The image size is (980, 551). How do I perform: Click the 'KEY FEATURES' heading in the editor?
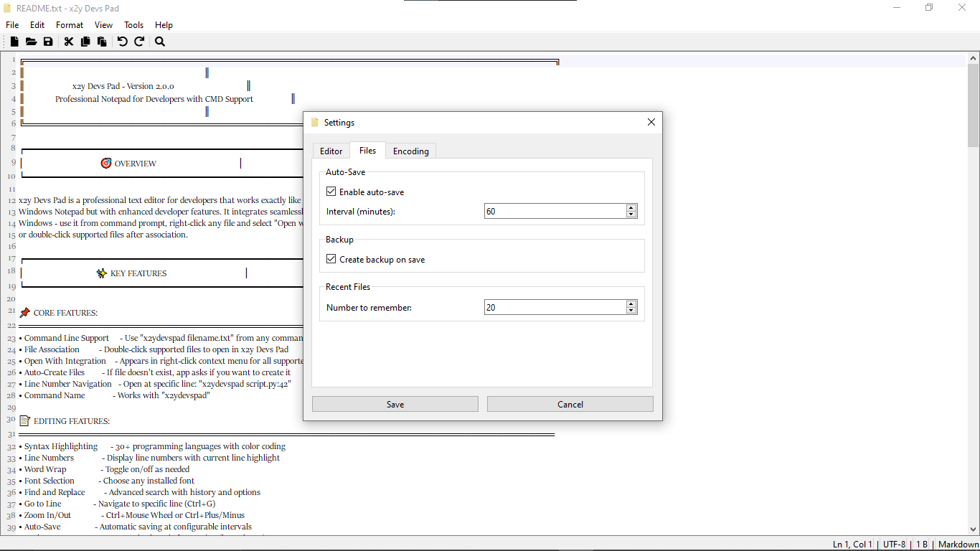point(138,273)
